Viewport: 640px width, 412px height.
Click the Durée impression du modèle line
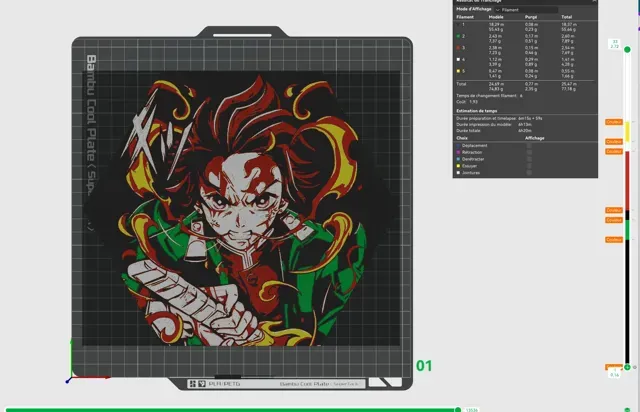[494, 125]
